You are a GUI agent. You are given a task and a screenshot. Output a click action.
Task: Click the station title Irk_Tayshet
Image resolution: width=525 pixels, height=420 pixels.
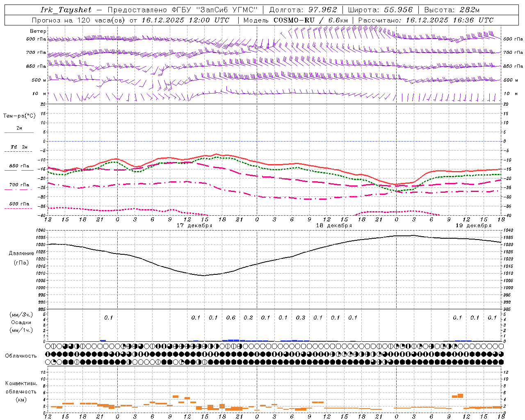click(66, 10)
